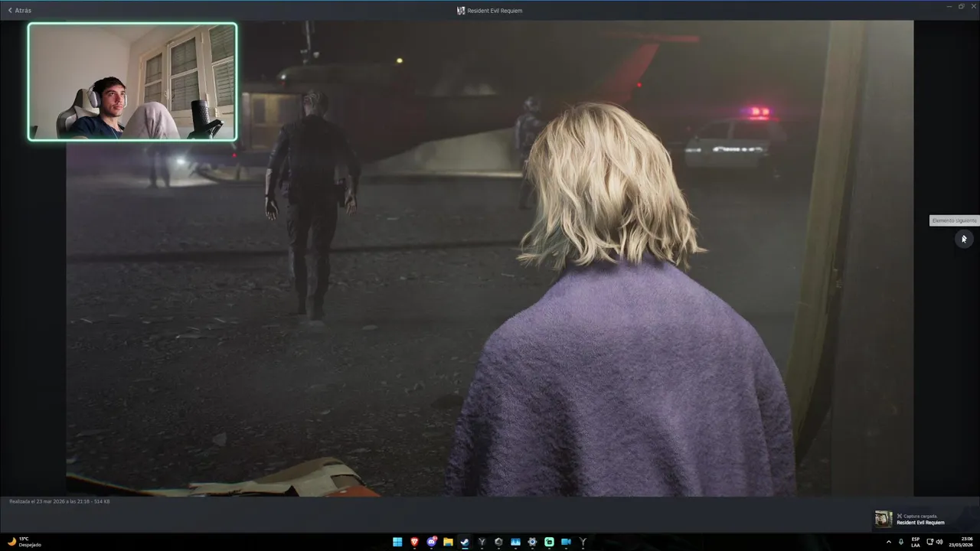980x551 pixels.
Task: Click the Steam taskbar icon
Action: (465, 542)
